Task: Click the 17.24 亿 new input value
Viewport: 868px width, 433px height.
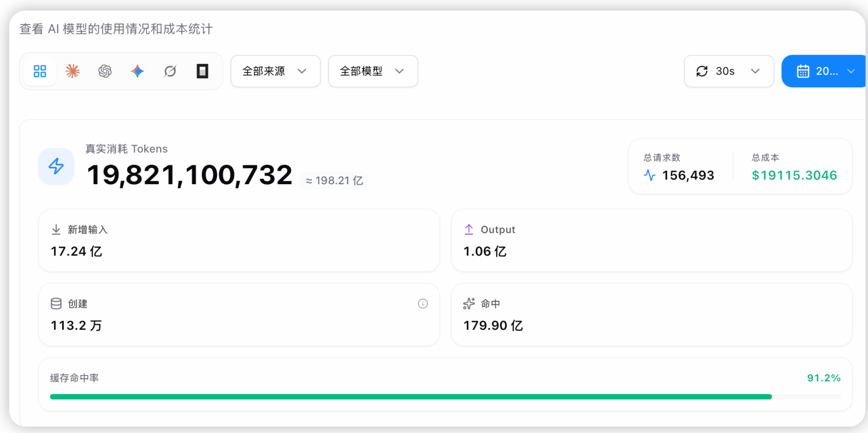Action: coord(76,251)
